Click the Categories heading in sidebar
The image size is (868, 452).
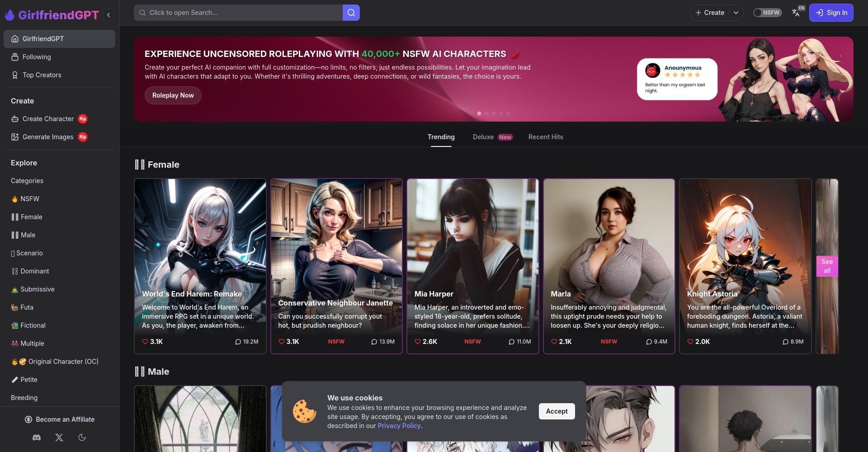pyautogui.click(x=27, y=181)
